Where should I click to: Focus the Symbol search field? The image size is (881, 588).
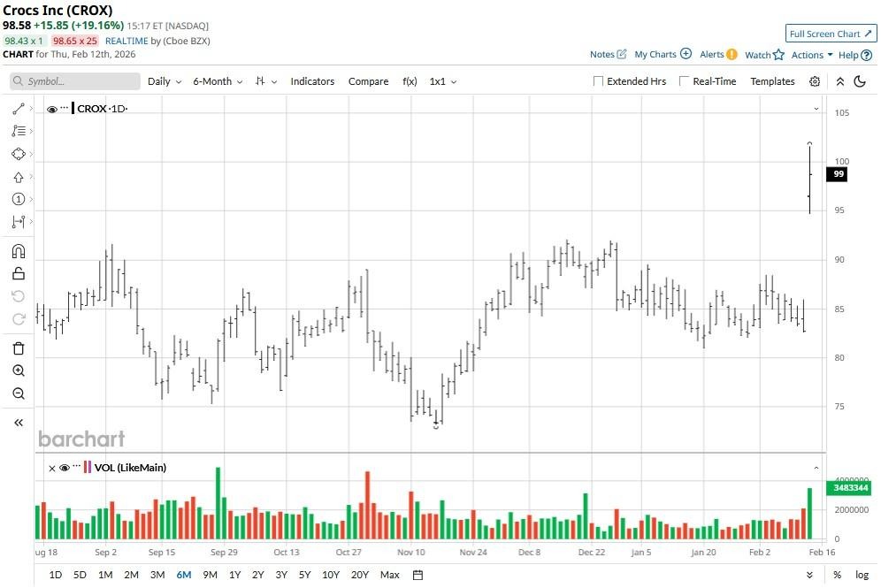coord(74,81)
